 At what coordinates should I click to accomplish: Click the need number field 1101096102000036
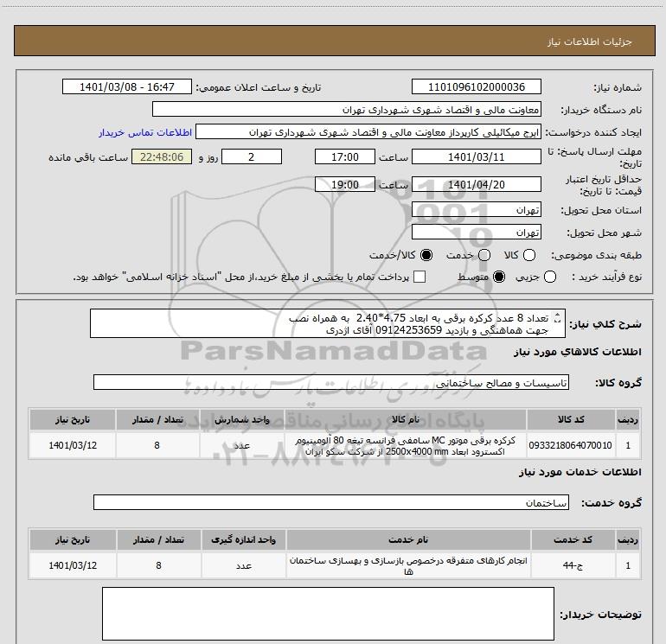point(476,86)
